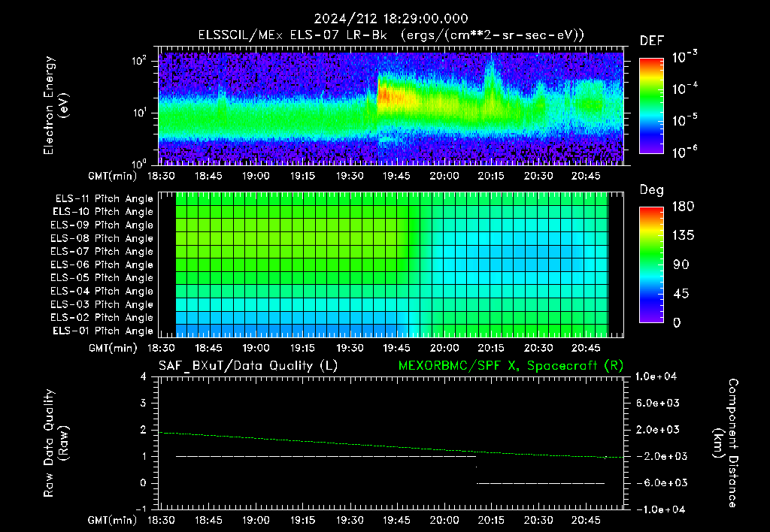770x532 pixels.
Task: Select the 10^-6 value on DEF scale
Action: click(x=684, y=152)
